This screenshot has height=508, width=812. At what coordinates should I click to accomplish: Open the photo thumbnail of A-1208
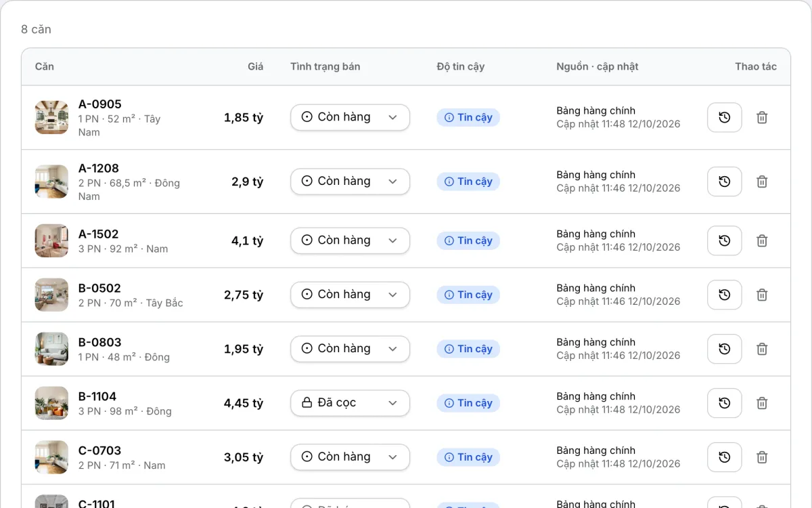point(51,182)
